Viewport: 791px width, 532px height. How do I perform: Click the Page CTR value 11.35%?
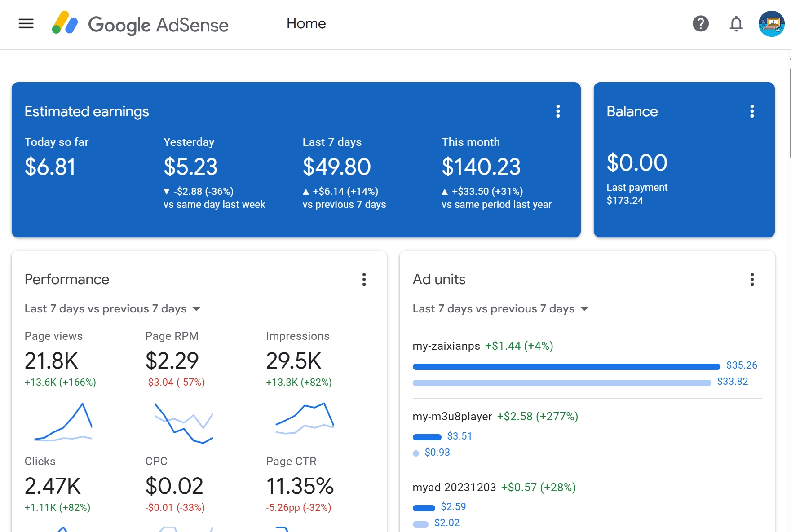coord(300,486)
